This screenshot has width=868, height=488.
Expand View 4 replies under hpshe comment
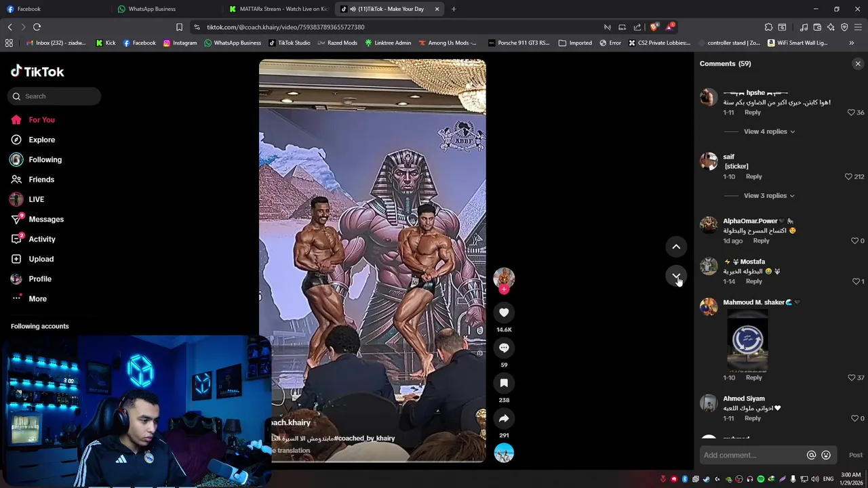click(x=769, y=131)
